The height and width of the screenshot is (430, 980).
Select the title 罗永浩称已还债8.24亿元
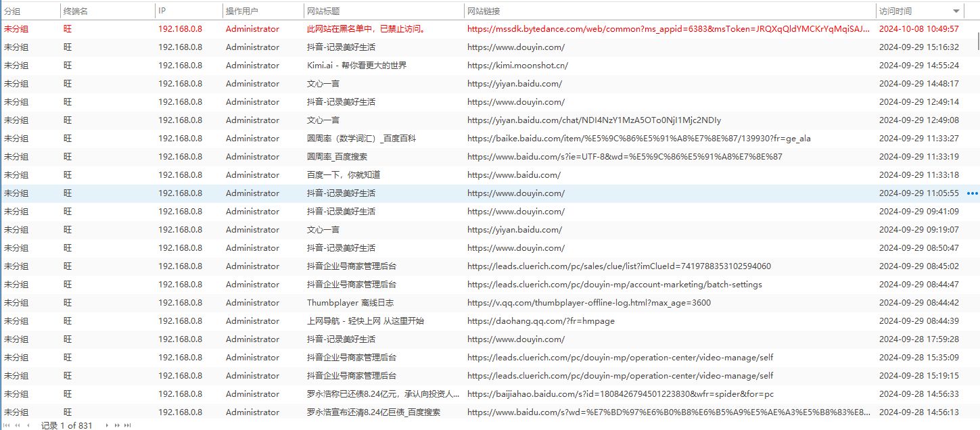[384, 394]
